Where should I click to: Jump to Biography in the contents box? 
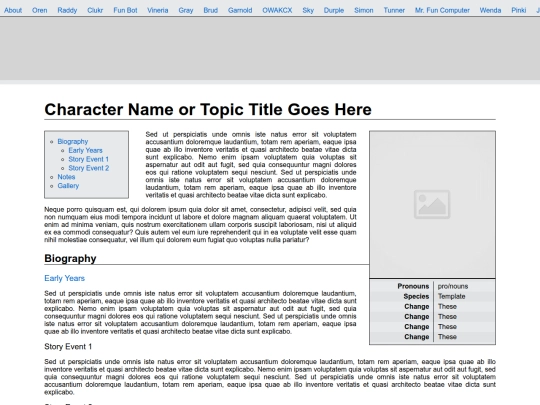pos(73,142)
